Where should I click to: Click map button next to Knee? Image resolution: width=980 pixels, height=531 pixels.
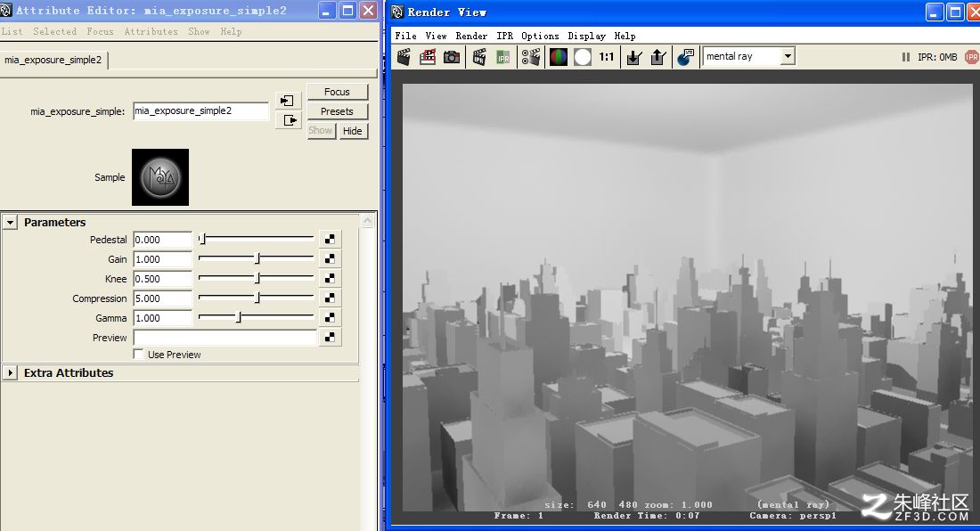(330, 279)
